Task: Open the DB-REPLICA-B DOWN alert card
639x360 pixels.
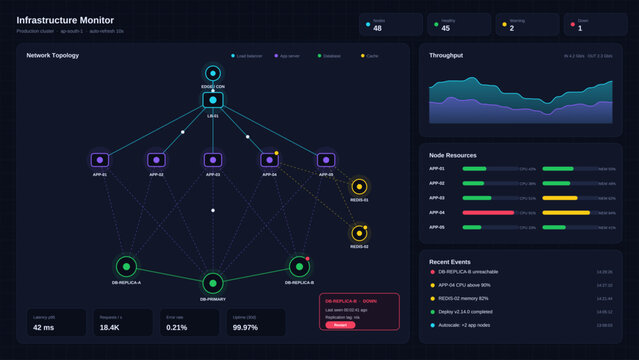Action: (x=359, y=311)
